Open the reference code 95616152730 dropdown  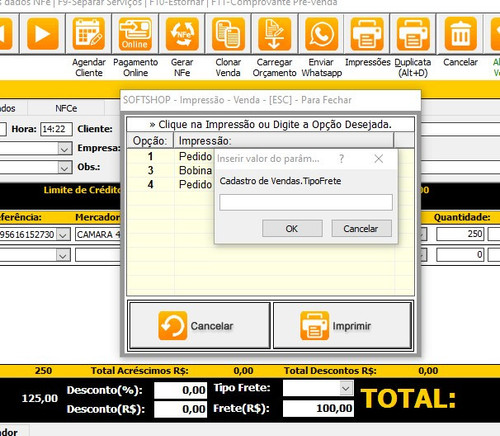[x=63, y=235]
